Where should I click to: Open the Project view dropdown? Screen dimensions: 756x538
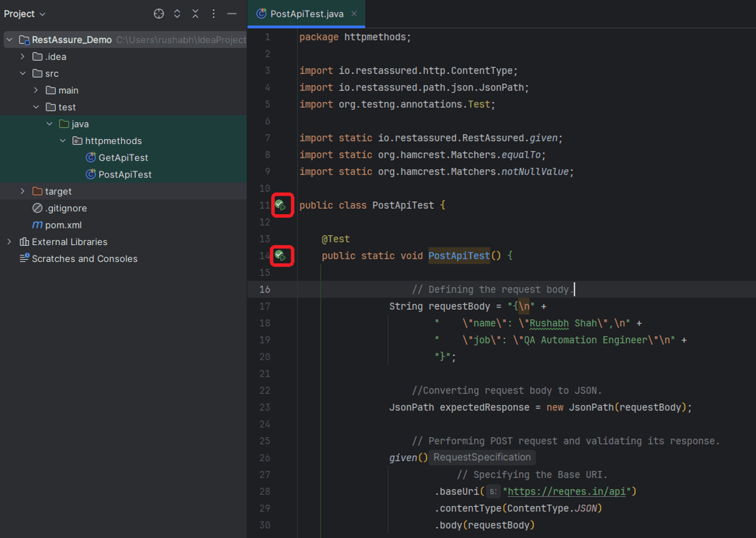(x=25, y=14)
